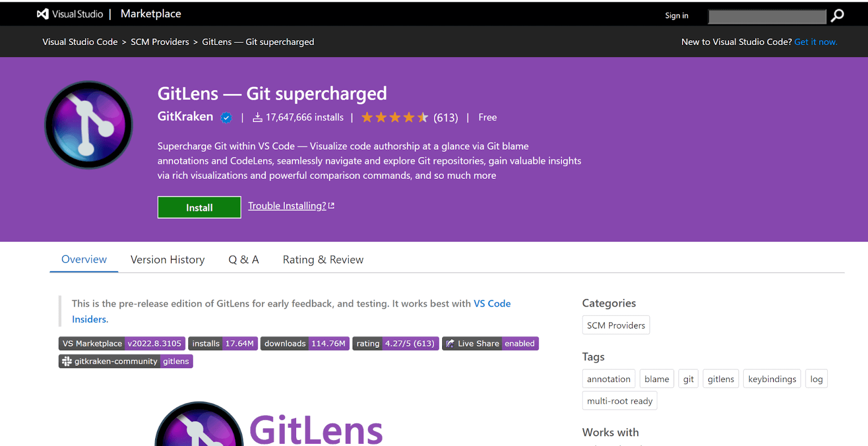Screen dimensions: 868x446
Task: Click the Tags heading
Action: 593,357
